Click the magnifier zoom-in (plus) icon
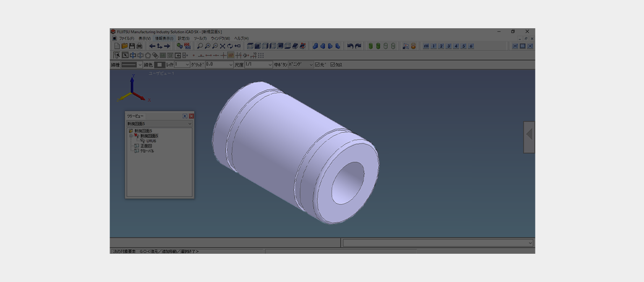 (207, 46)
